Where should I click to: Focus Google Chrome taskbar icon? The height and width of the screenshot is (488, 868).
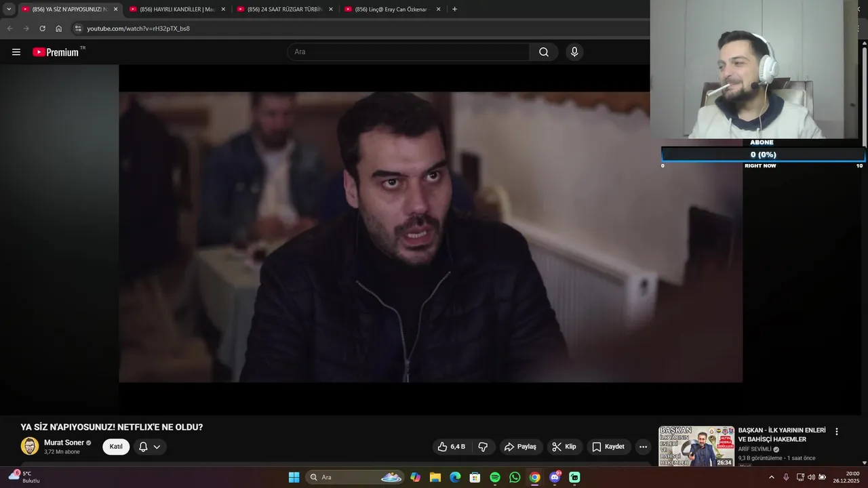point(534,477)
